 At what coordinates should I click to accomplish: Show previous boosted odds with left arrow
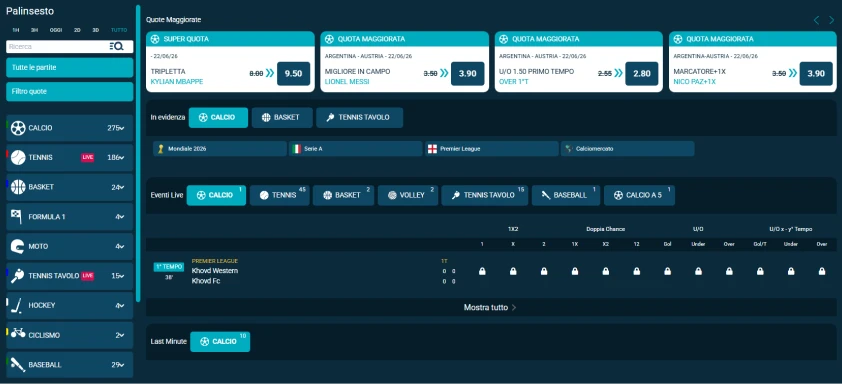[x=816, y=20]
